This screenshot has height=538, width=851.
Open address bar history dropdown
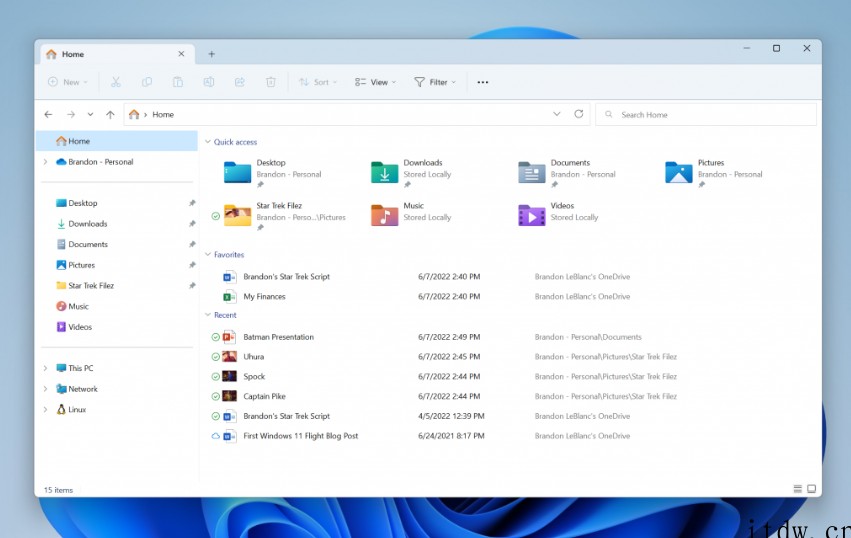tap(557, 114)
